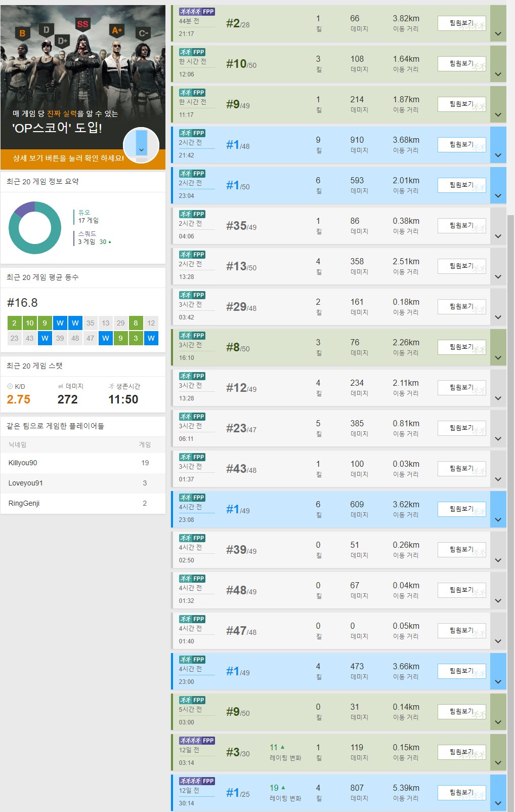Expand the #1/25 match row details
Viewport: 515px width, 812px height.
498,803
